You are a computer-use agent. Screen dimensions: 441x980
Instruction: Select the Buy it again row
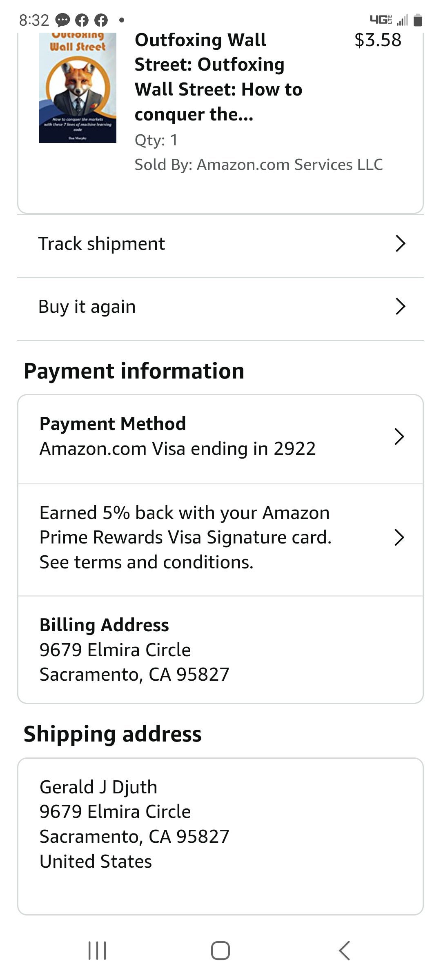coord(220,309)
